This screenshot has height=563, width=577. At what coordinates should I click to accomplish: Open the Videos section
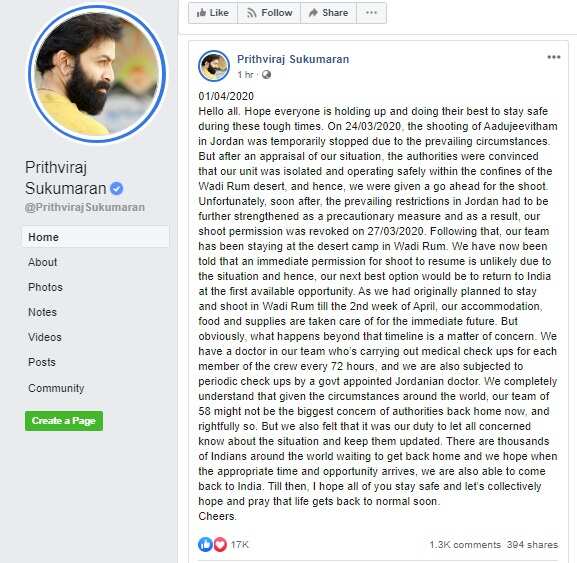pos(45,337)
